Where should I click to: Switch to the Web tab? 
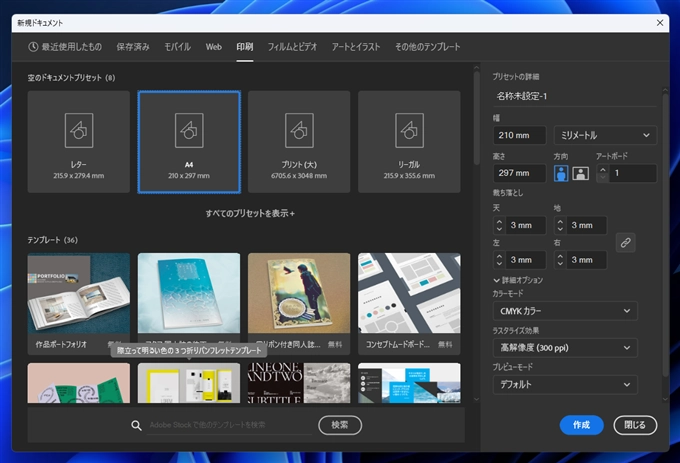pyautogui.click(x=213, y=47)
